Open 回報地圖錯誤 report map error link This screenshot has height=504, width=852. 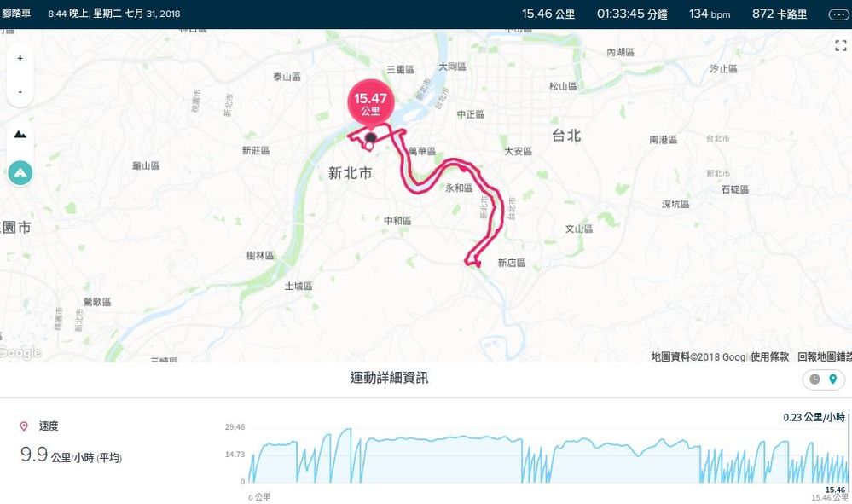tap(825, 356)
